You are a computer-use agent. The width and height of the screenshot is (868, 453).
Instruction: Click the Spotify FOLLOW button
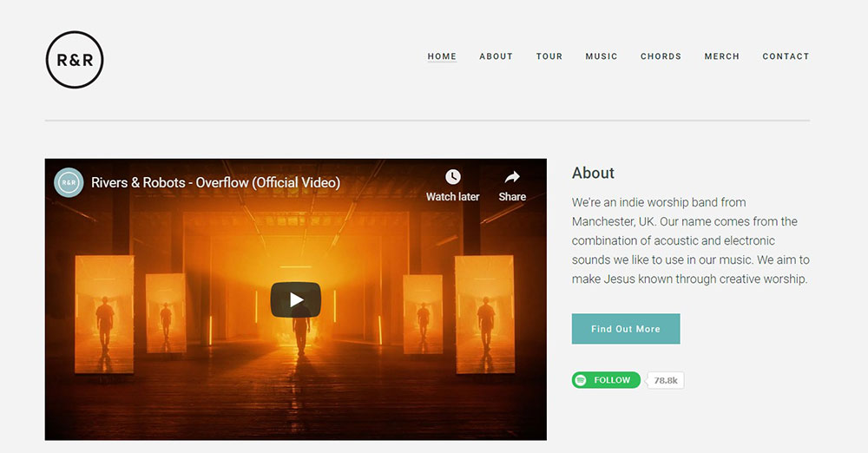coord(606,380)
